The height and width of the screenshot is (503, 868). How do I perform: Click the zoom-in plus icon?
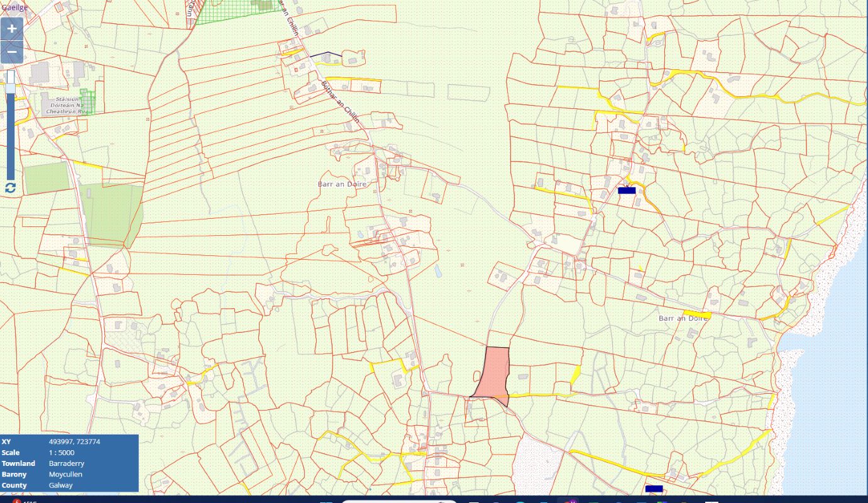tap(11, 28)
